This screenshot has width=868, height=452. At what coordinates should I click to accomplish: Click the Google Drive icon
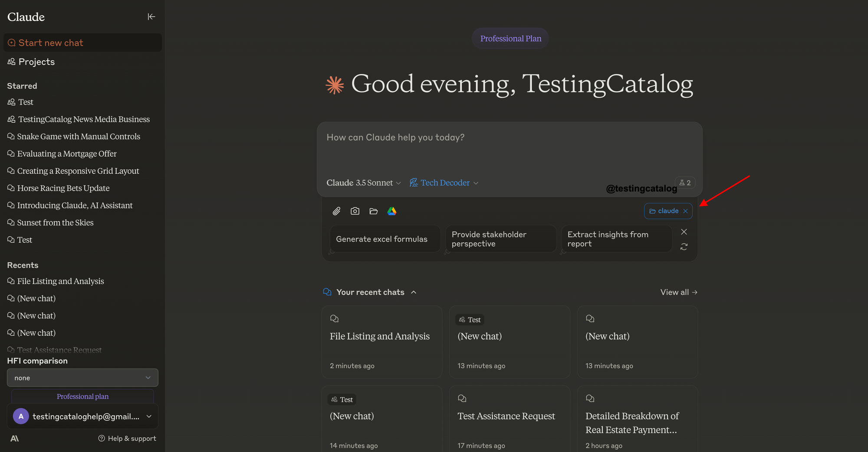392,211
